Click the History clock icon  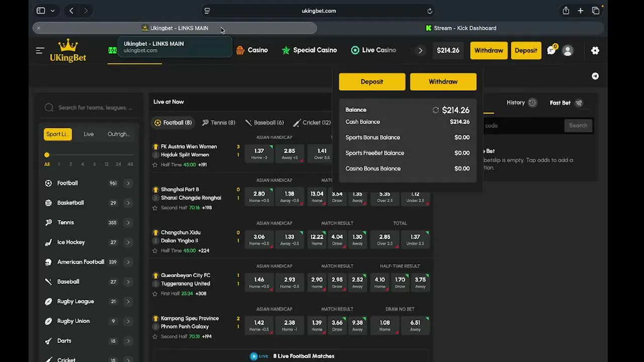[x=532, y=103]
